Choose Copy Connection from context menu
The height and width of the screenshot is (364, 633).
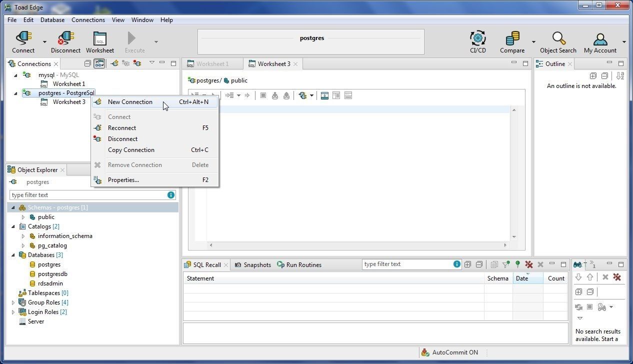pos(155,150)
